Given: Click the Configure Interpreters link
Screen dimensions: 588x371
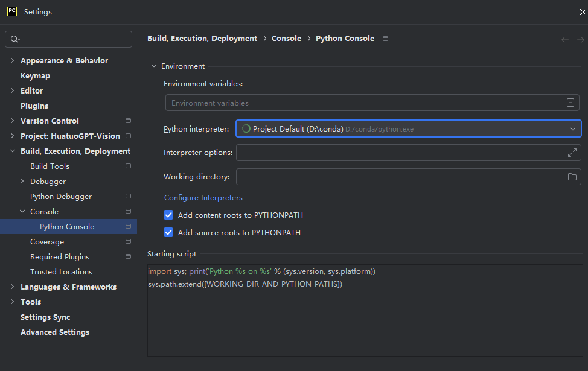Looking at the screenshot, I should pos(203,197).
